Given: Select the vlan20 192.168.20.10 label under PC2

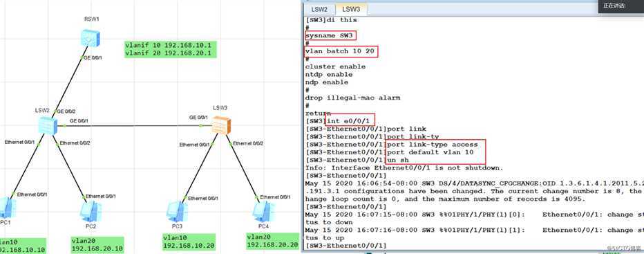Looking at the screenshot, I should point(97,245).
